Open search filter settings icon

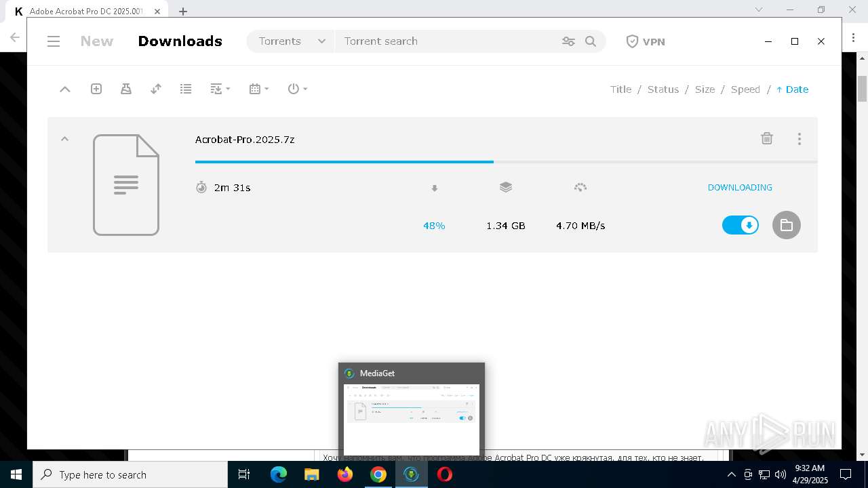[568, 41]
